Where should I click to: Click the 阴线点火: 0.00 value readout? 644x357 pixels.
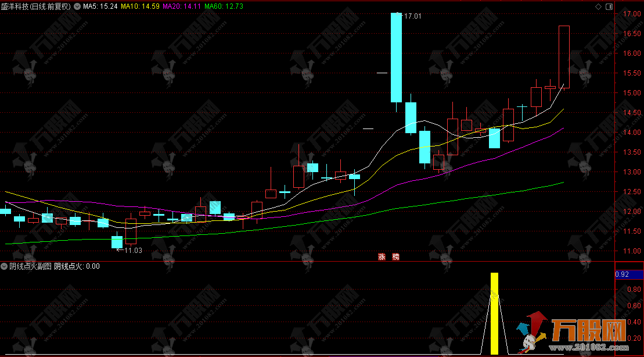[x=77, y=266]
